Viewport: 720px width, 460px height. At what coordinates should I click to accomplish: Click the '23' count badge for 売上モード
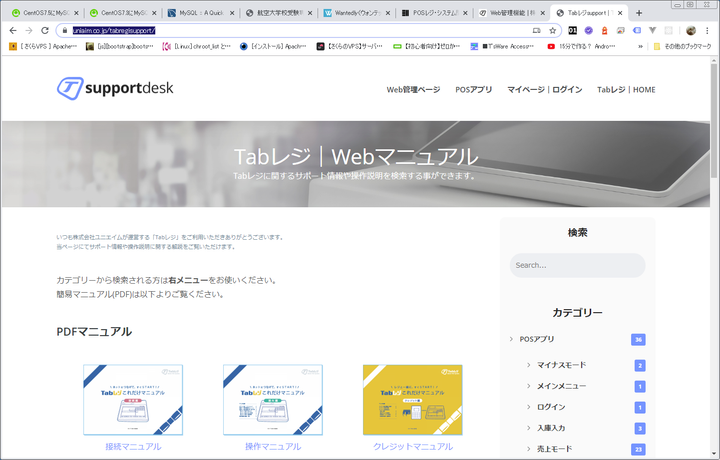click(638, 449)
